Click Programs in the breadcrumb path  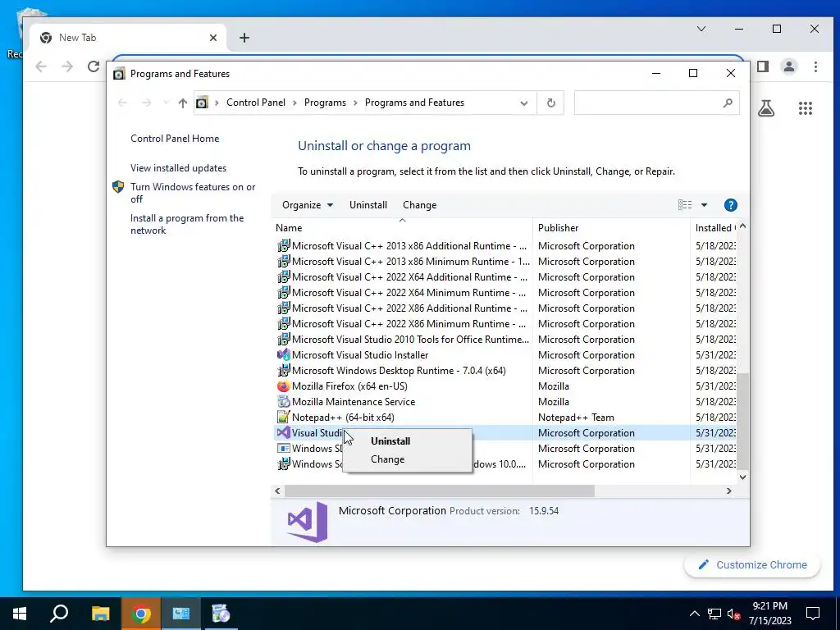click(x=325, y=103)
